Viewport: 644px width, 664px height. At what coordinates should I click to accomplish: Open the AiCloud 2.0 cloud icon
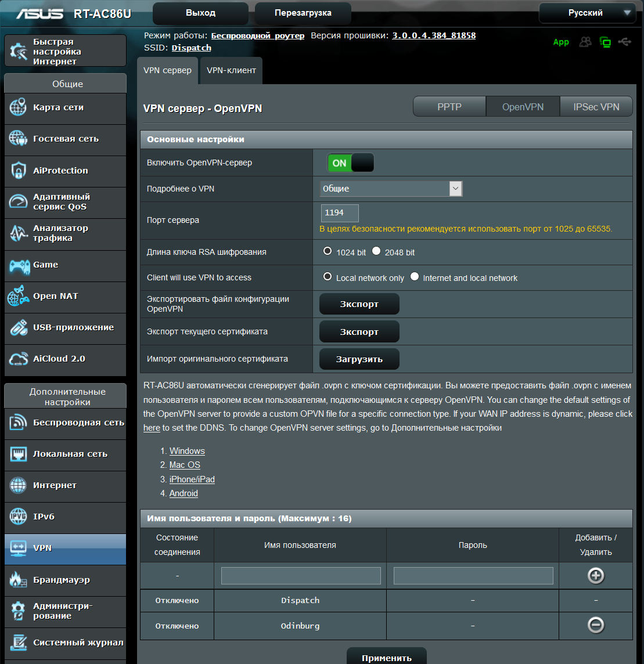click(19, 359)
